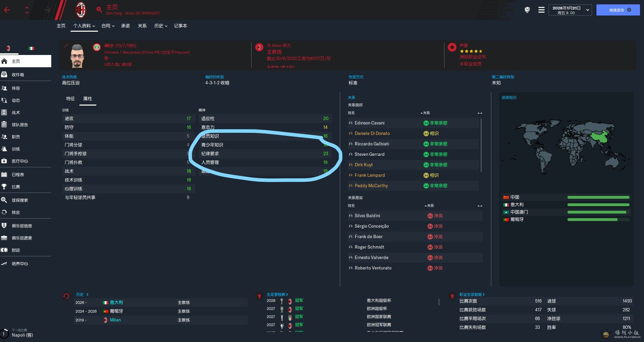644x342 pixels.
Task: Open the 记事本 notebook menu item
Action: [180, 26]
